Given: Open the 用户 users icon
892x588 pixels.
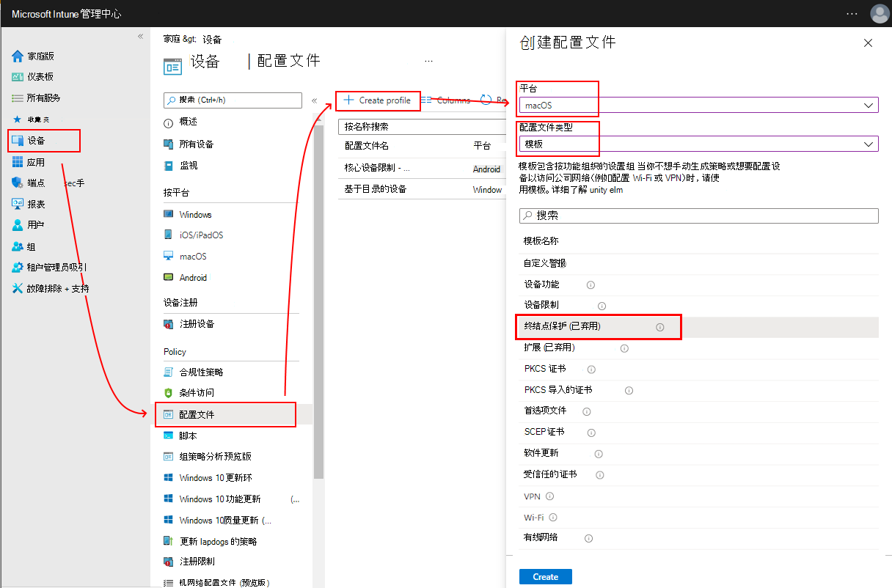Looking at the screenshot, I should (x=18, y=225).
